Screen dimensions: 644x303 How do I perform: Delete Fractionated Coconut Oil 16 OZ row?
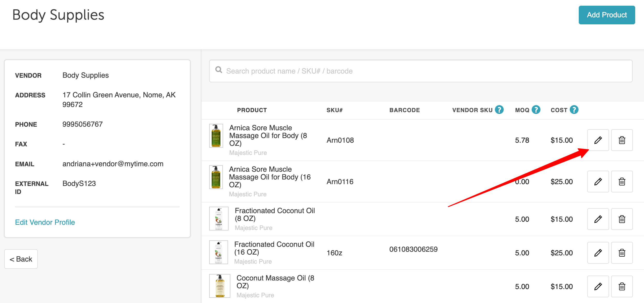[622, 253]
